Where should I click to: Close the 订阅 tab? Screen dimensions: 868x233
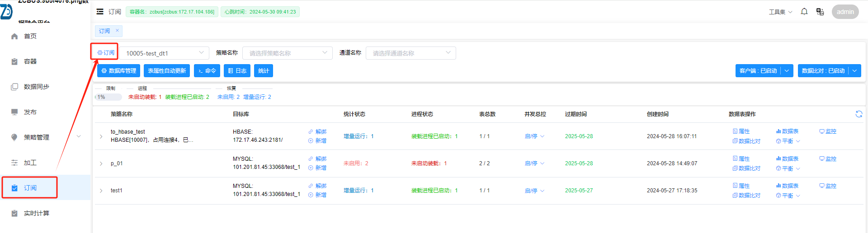click(x=117, y=31)
